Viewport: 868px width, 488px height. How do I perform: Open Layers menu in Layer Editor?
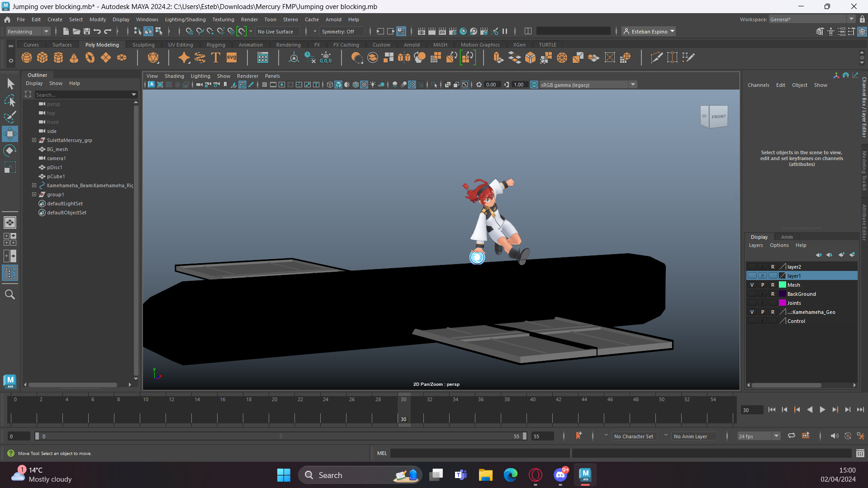[x=756, y=245]
